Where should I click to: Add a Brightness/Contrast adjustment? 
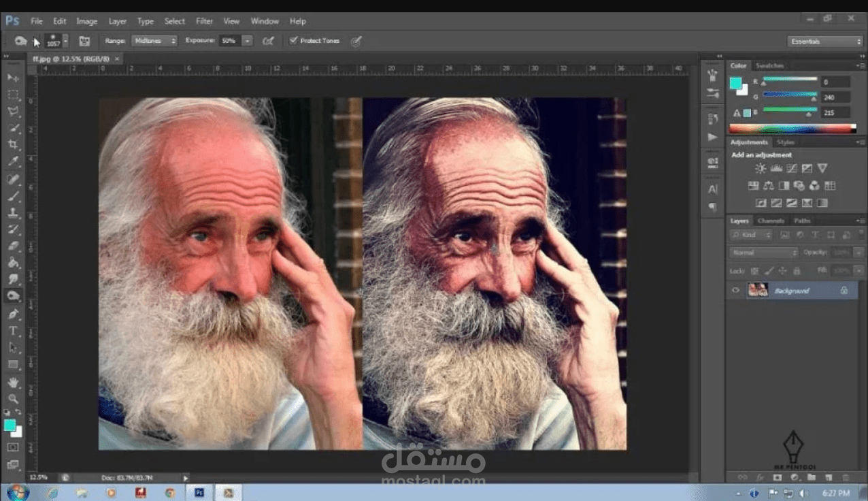760,169
